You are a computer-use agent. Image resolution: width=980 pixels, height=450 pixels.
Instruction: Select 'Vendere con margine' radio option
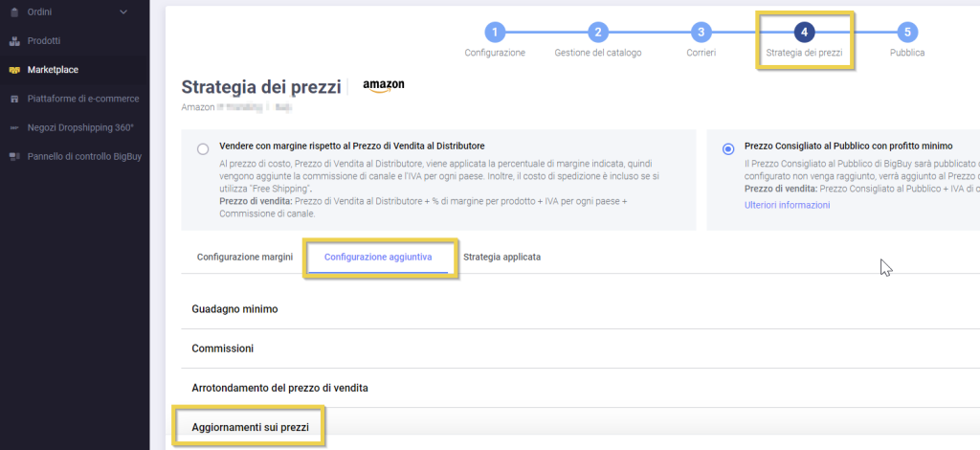point(202,148)
